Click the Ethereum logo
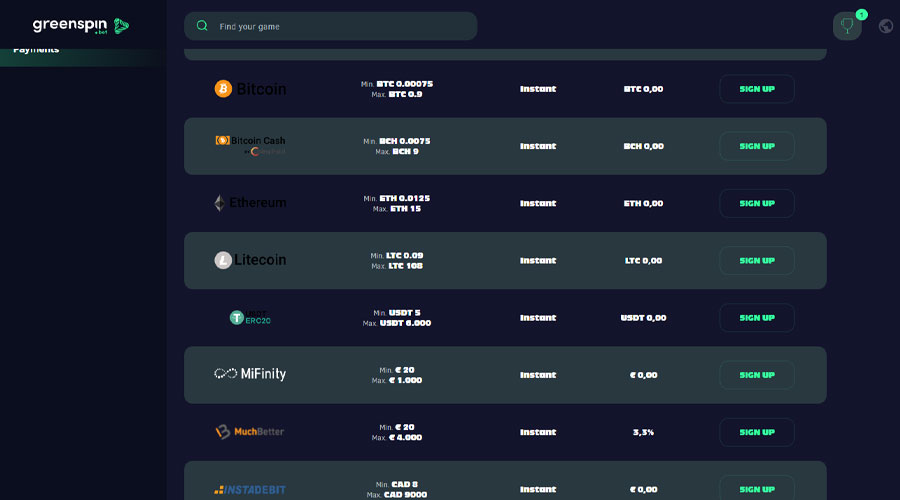 pyautogui.click(x=250, y=203)
